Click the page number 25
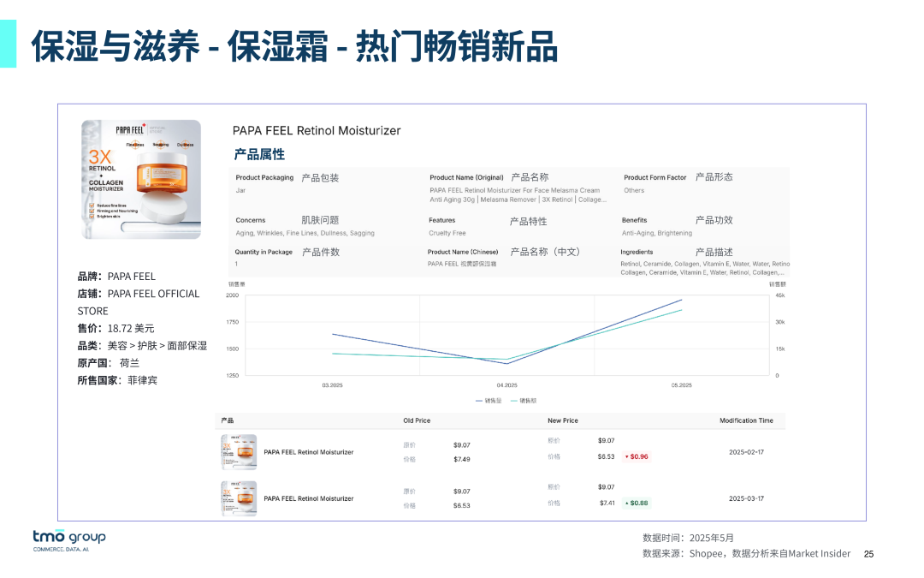The height and width of the screenshot is (578, 924). (868, 554)
